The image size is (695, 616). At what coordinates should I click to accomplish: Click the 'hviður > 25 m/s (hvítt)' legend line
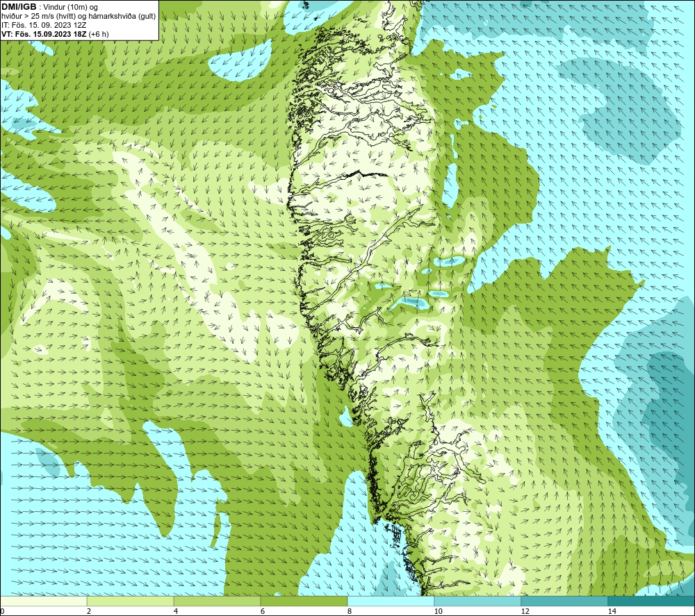(x=79, y=17)
